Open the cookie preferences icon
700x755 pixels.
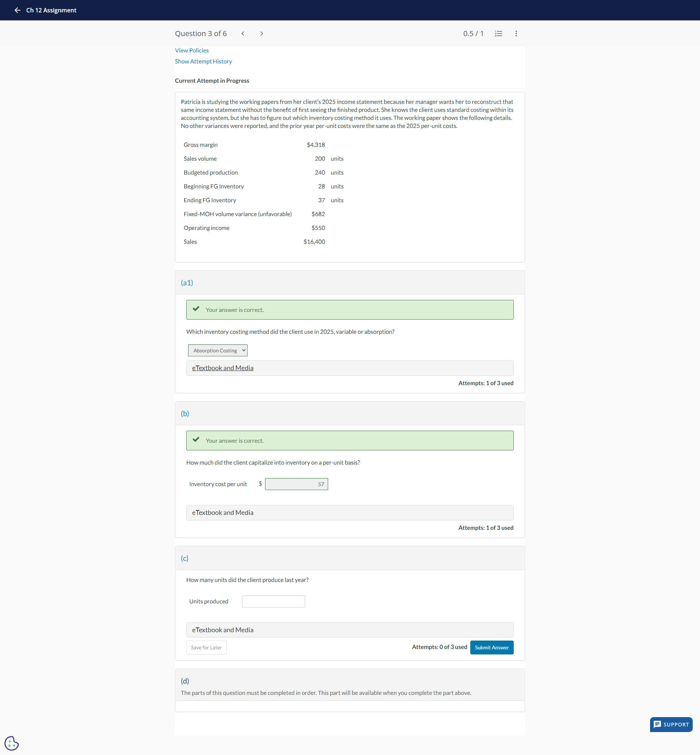coord(12,743)
